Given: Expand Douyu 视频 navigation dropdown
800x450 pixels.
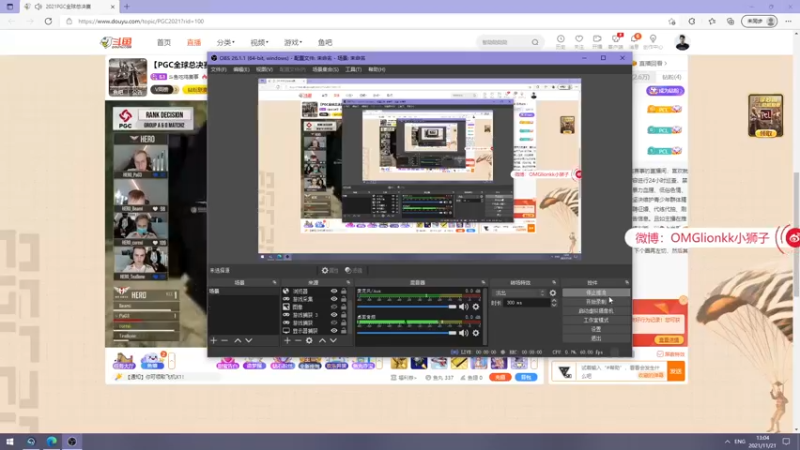Looking at the screenshot, I should (259, 42).
